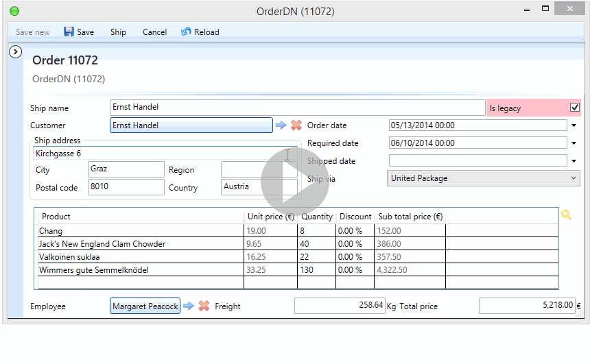This screenshot has width=590, height=364.
Task: Click the blue arrow next to Employee
Action: (189, 306)
